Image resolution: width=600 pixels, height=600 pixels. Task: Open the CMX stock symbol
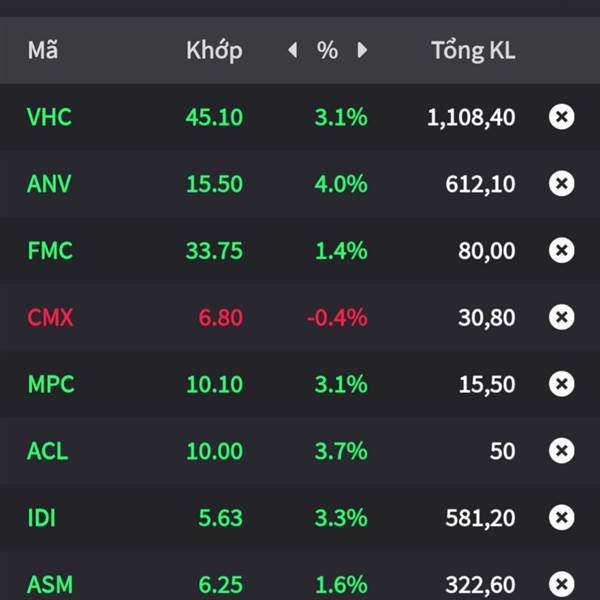50,317
